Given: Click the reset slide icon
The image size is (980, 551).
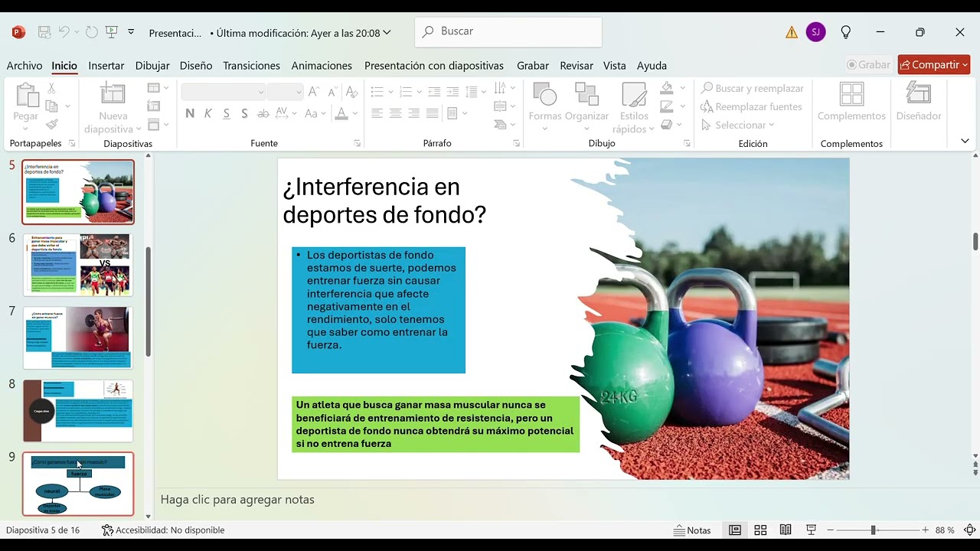Looking at the screenshot, I should tap(154, 106).
